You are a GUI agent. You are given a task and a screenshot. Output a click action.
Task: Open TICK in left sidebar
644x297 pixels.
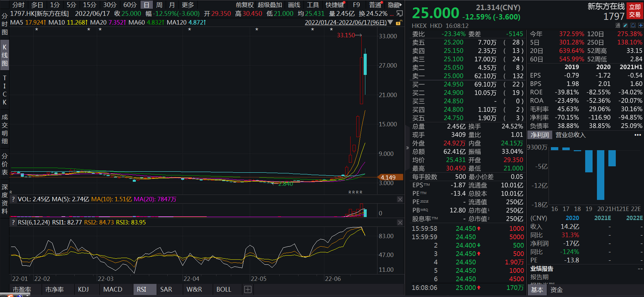[5, 90]
